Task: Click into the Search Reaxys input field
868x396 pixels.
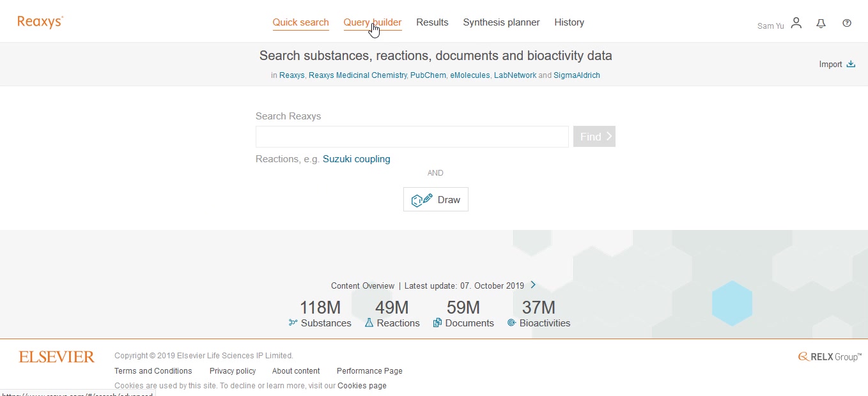Action: click(x=412, y=137)
